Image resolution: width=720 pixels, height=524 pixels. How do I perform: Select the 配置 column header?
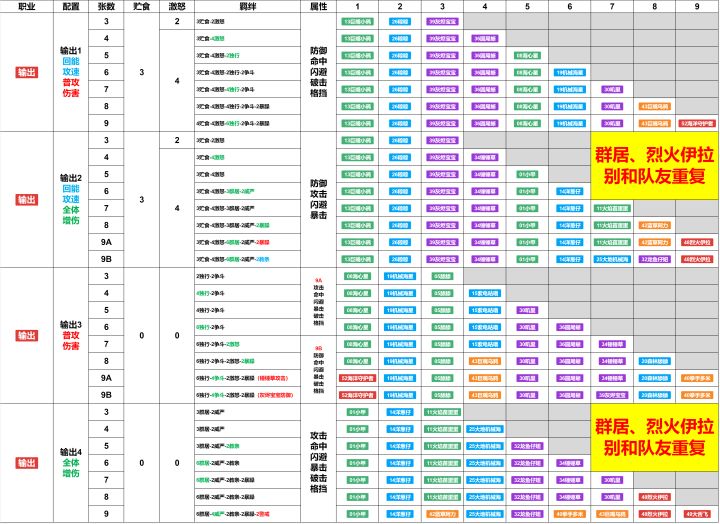pos(71,6)
